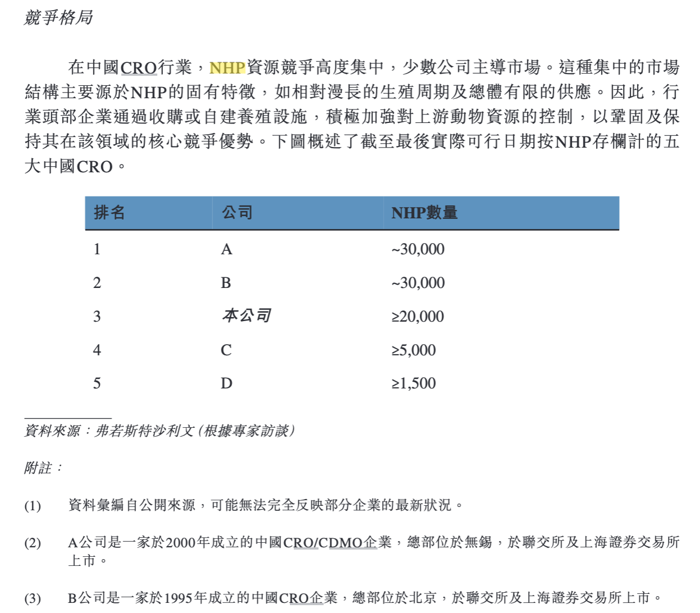This screenshot has height=613, width=700.
Task: Click the ~30,000 value in company B row
Action: pyautogui.click(x=418, y=282)
